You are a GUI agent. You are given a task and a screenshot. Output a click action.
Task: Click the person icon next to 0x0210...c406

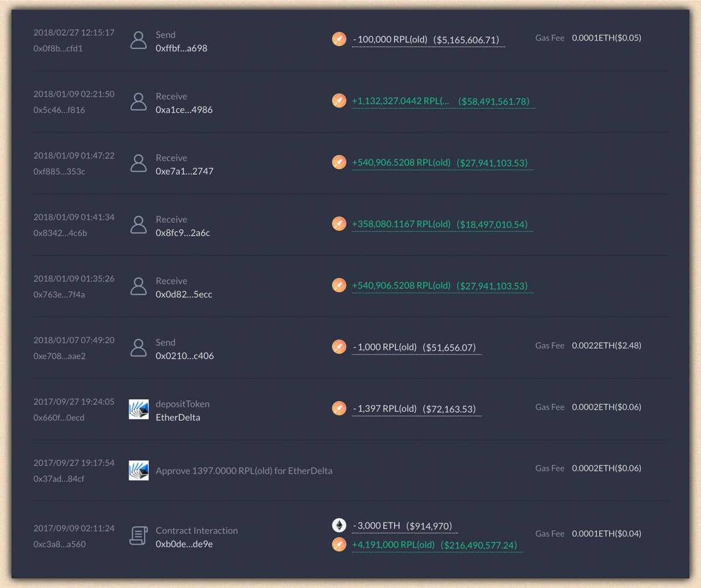138,348
